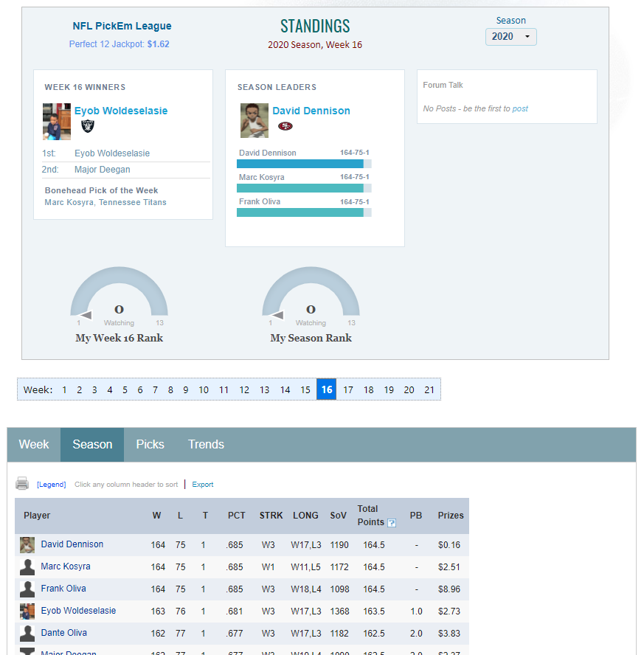The width and height of the screenshot is (644, 655).
Task: Click David Dennison's avatar in table row
Action: [x=27, y=545]
